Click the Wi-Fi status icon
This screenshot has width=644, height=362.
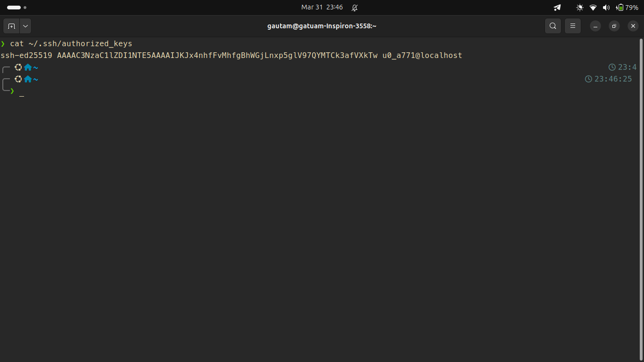tap(593, 8)
